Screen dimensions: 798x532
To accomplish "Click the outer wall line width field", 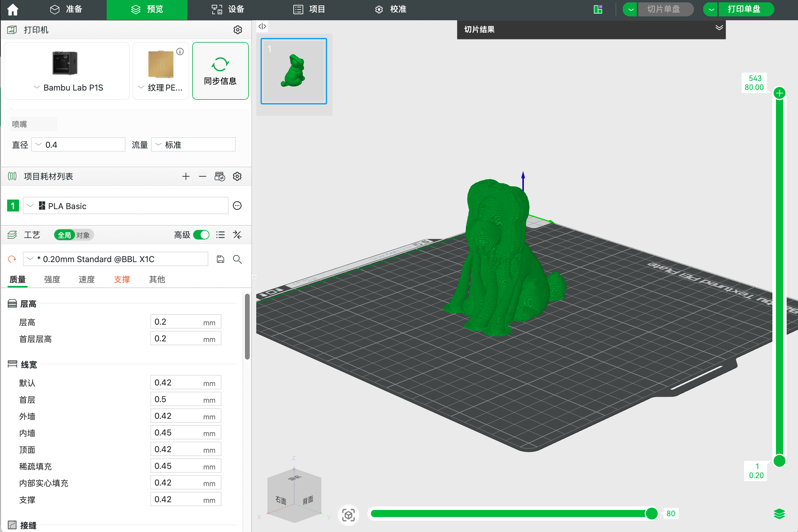I will (x=186, y=416).
